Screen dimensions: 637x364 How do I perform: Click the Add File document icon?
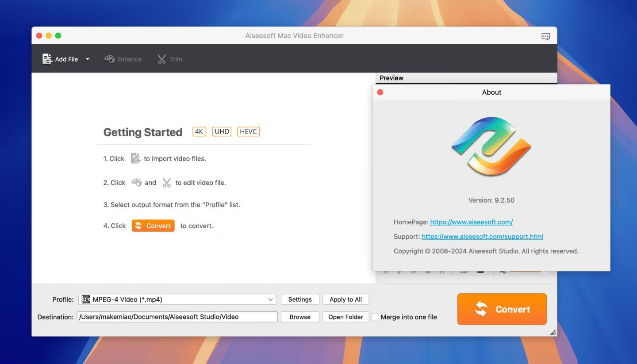(x=47, y=59)
